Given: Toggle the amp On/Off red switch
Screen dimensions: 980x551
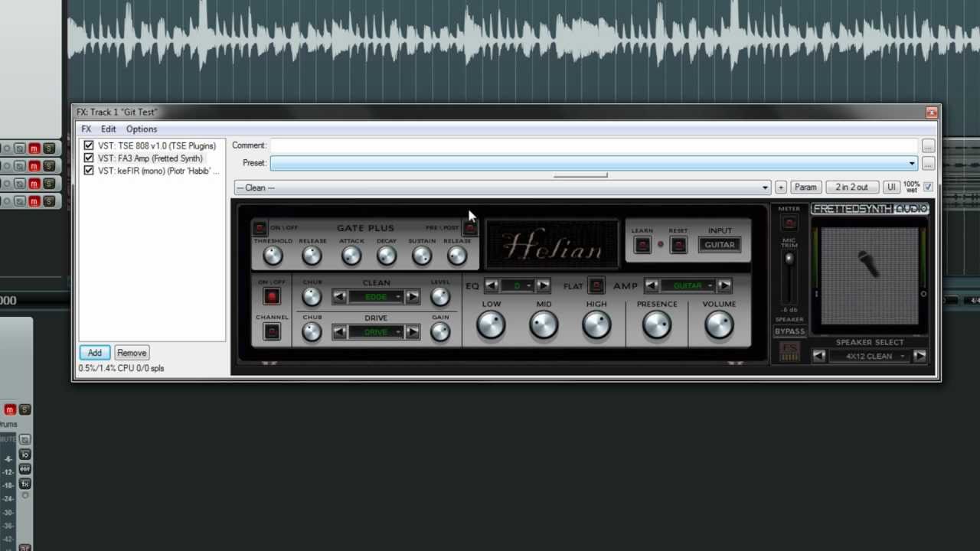Looking at the screenshot, I should coord(272,297).
